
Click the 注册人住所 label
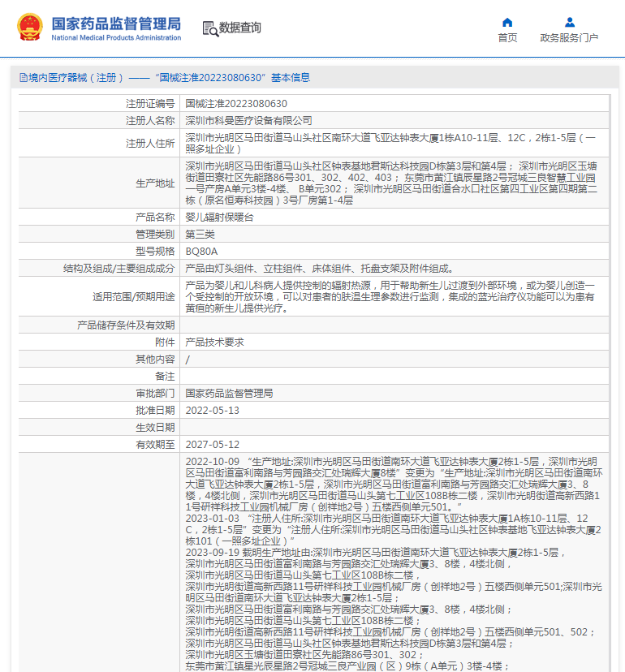150,144
